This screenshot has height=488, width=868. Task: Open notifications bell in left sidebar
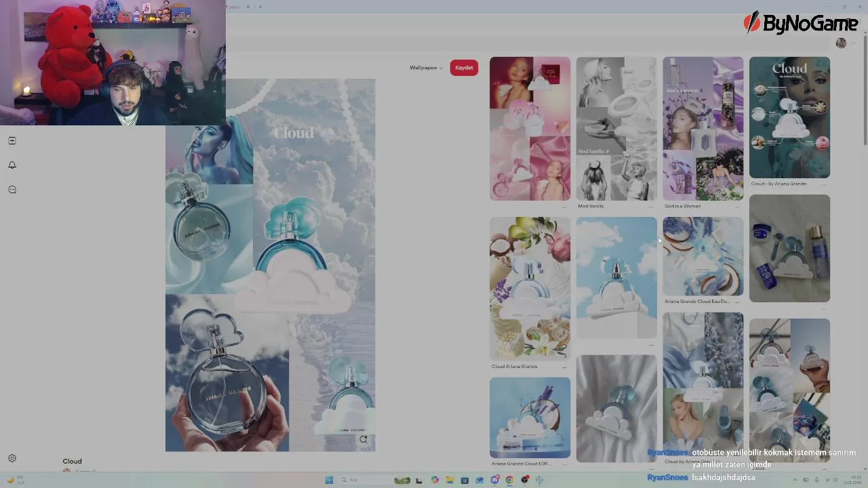click(12, 165)
